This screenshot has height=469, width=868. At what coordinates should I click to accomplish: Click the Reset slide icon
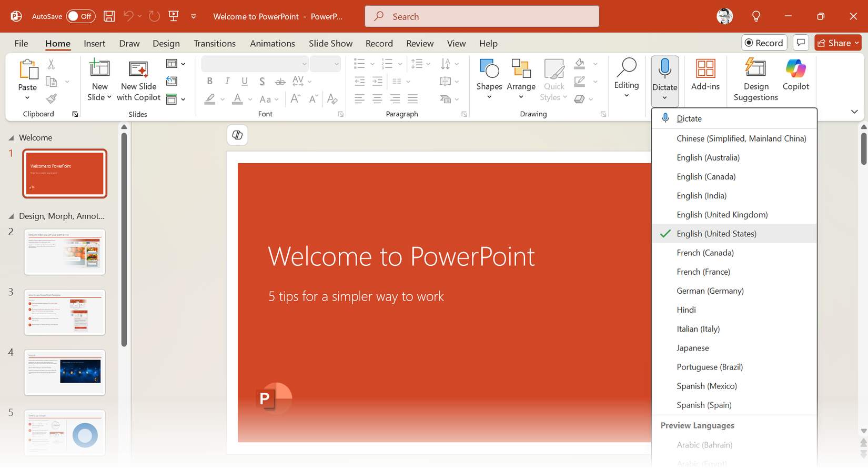tap(171, 81)
